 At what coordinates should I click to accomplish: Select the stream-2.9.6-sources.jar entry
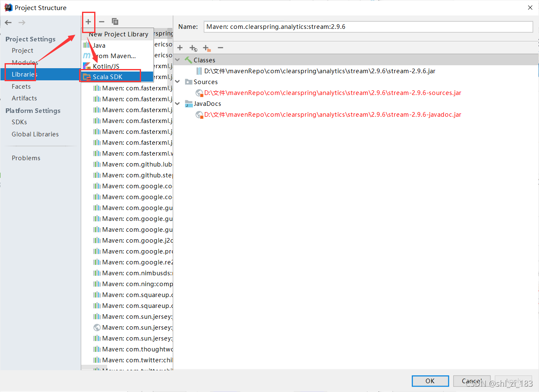tap(333, 92)
